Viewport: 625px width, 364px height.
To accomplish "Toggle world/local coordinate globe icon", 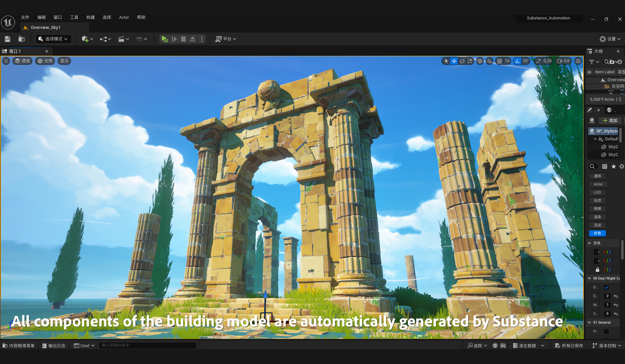I will point(480,61).
